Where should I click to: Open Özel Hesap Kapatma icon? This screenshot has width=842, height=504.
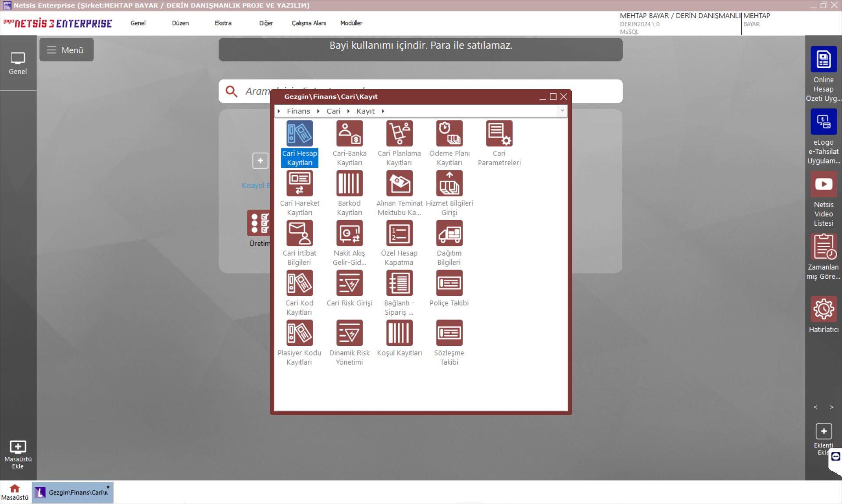click(399, 233)
